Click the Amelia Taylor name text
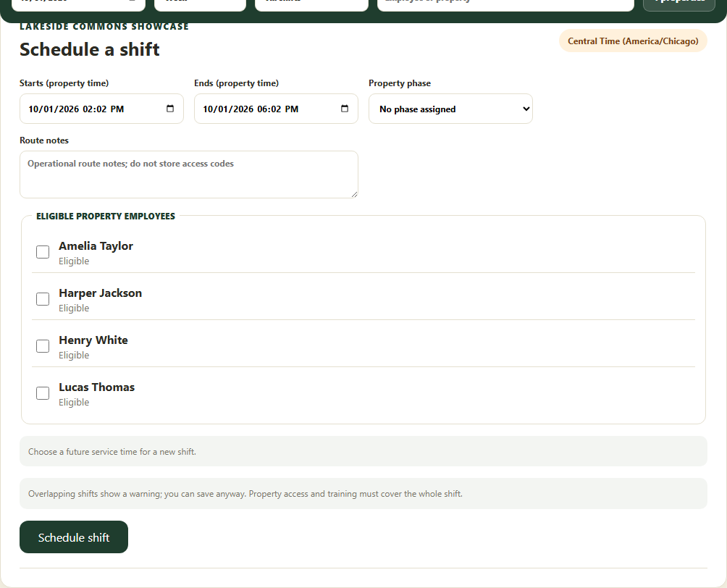This screenshot has height=588, width=727. point(96,245)
